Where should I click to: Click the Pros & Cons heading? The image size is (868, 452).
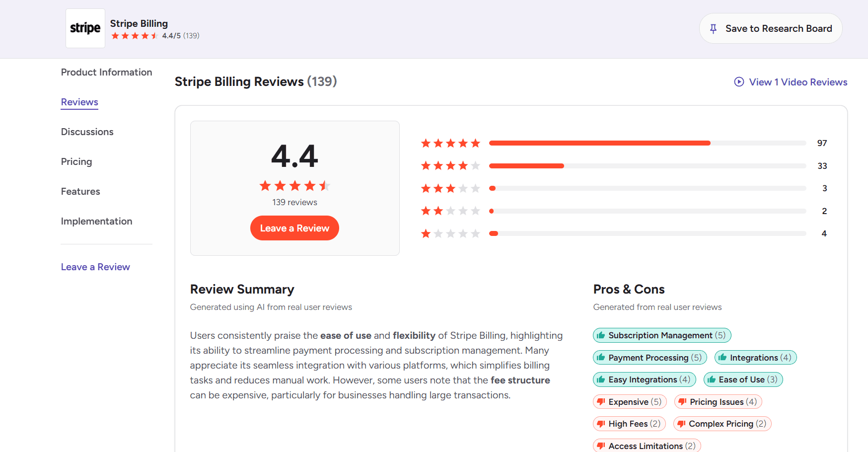click(x=629, y=289)
